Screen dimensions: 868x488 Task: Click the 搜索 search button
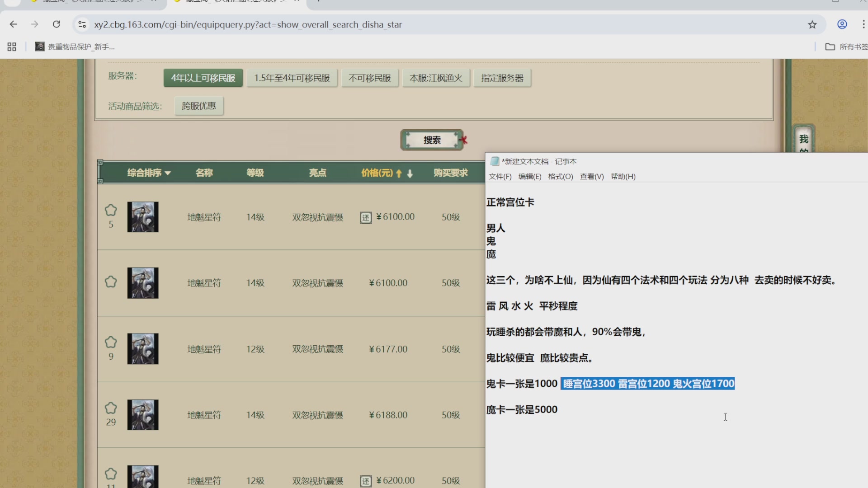click(x=432, y=140)
